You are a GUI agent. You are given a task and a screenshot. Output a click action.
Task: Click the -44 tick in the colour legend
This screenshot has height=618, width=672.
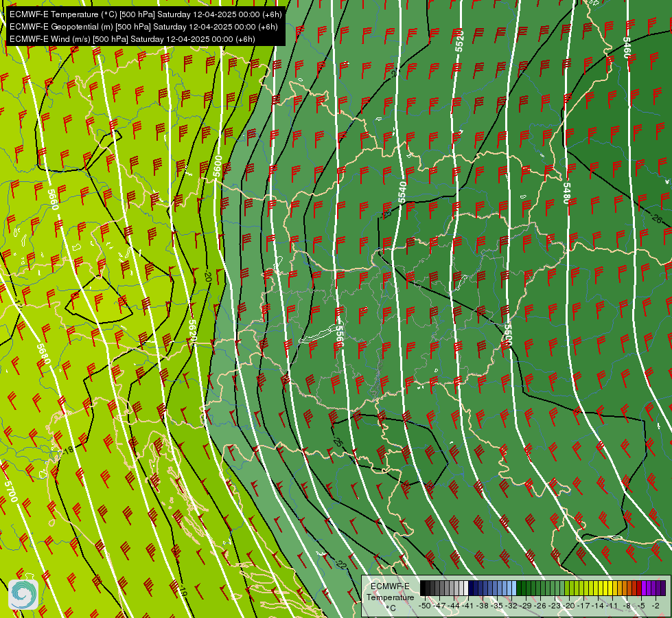[454, 606]
